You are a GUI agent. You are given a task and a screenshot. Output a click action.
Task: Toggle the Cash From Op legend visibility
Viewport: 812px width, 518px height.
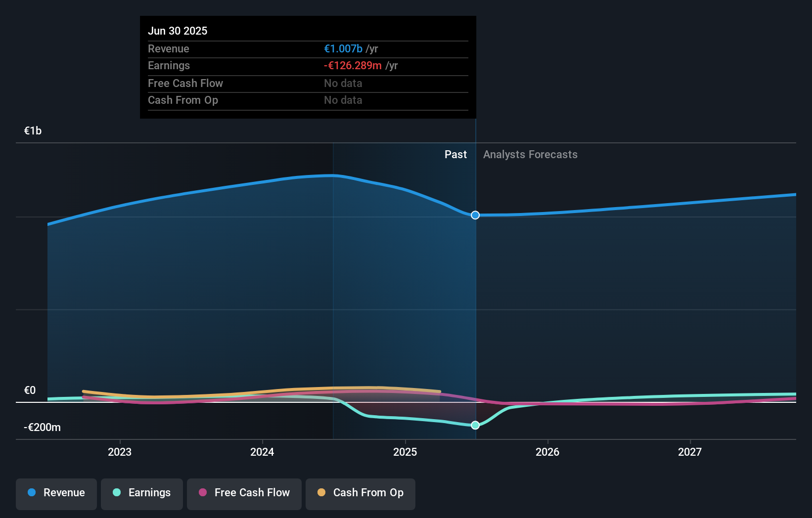click(360, 493)
